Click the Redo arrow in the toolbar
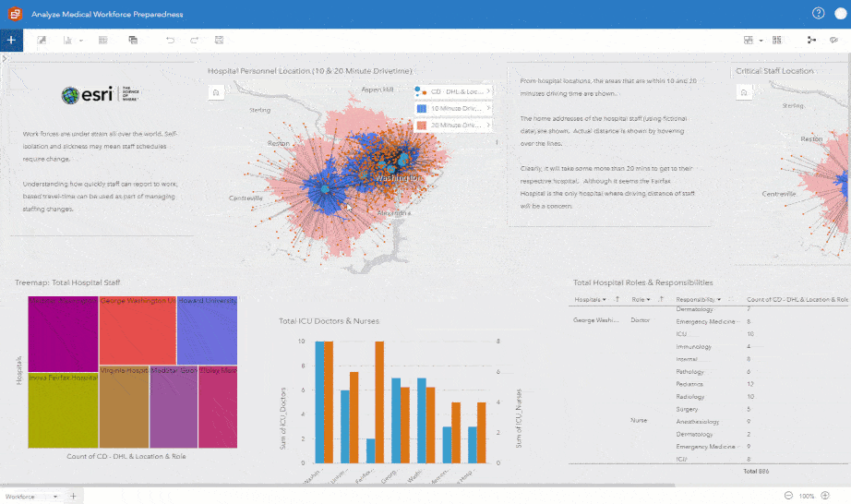Image resolution: width=851 pixels, height=504 pixels. coord(195,40)
